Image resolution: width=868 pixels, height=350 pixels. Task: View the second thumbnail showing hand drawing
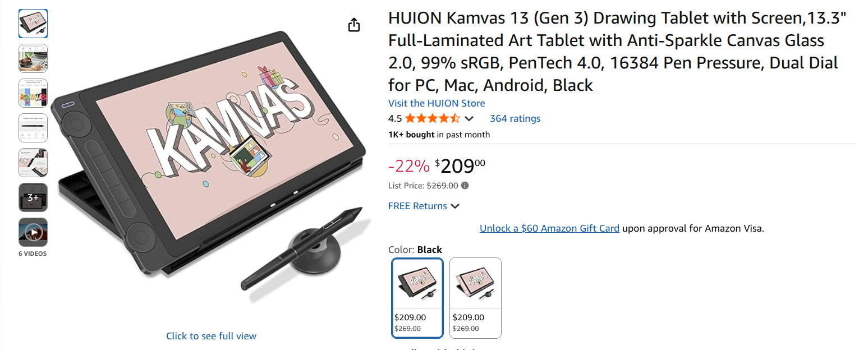33,58
